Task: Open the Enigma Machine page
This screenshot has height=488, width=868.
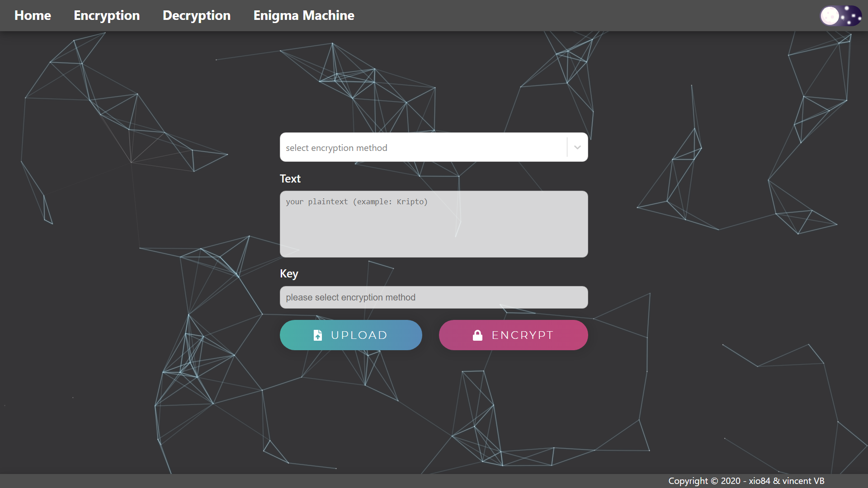Action: point(304,15)
